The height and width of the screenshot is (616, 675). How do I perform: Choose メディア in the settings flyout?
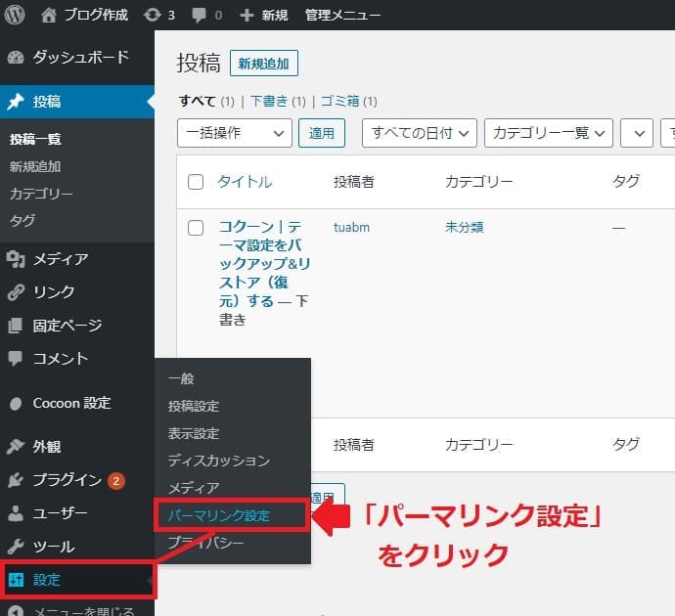click(x=194, y=488)
